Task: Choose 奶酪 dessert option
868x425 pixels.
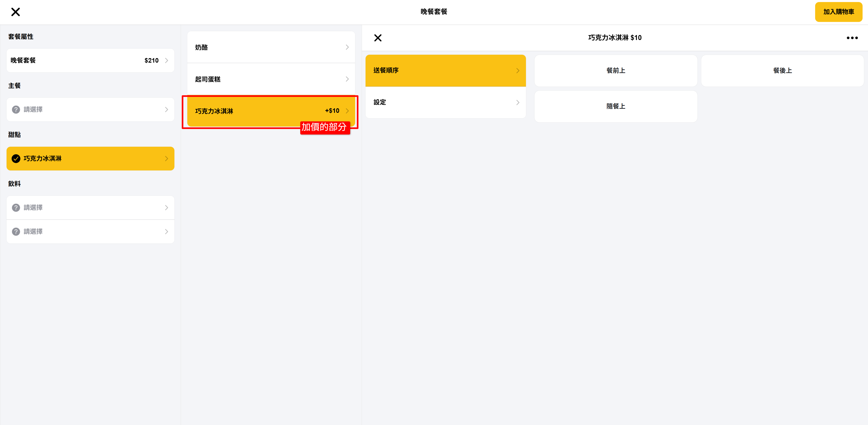Action: (271, 47)
